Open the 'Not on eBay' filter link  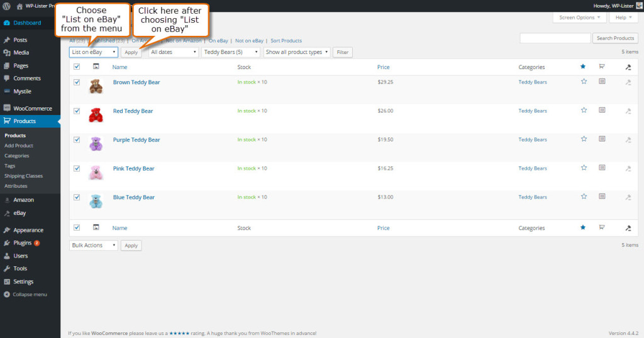249,41
